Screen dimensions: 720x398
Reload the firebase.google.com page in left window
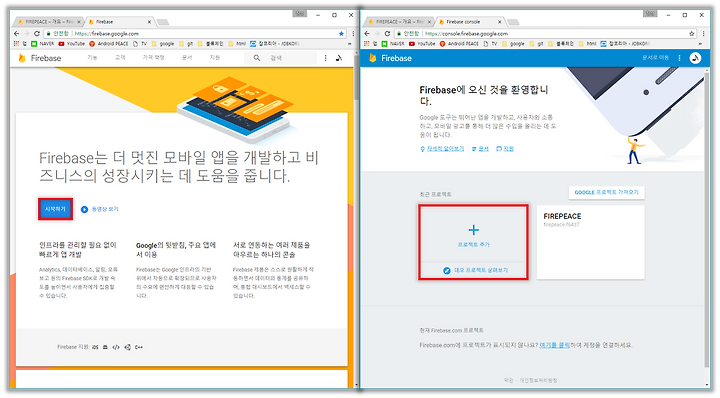(x=37, y=34)
